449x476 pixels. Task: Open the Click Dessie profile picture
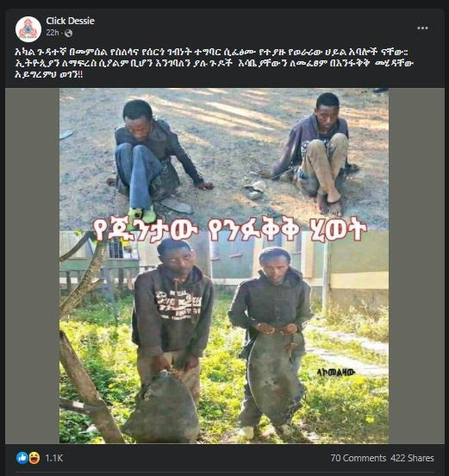[28, 28]
